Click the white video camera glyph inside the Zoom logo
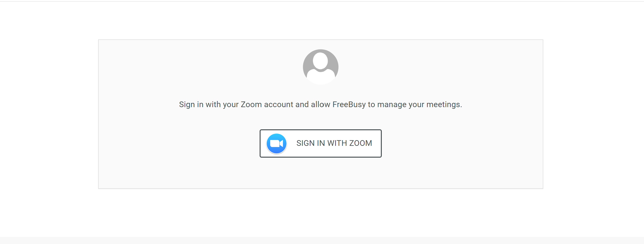The image size is (644, 244). 276,143
